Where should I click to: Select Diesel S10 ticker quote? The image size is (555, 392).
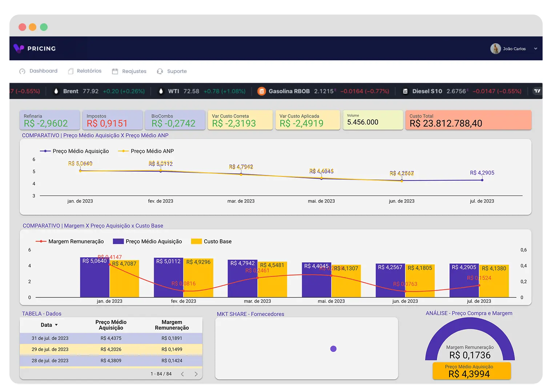click(x=462, y=91)
